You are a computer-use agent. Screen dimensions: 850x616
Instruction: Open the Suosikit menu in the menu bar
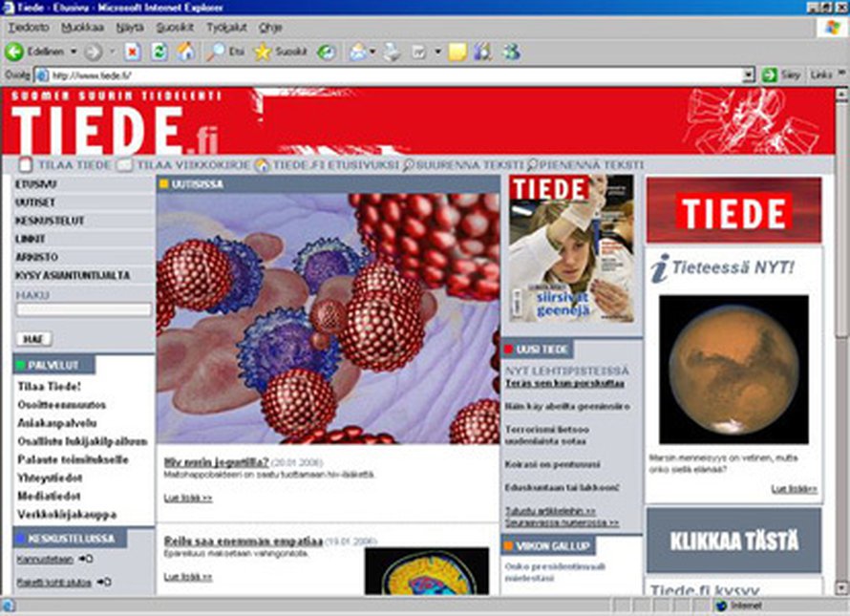(175, 27)
